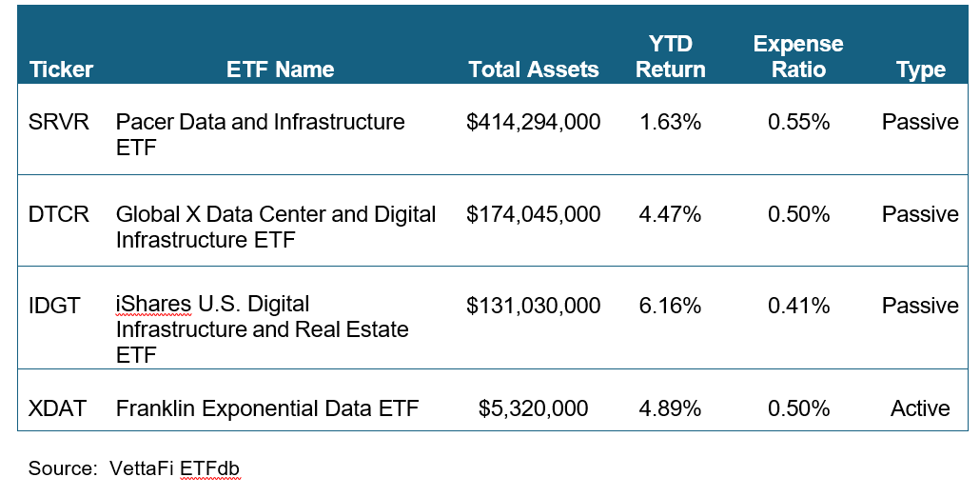The width and height of the screenshot is (980, 497).
Task: Click the $414,294,000 total assets value
Action: (534, 123)
